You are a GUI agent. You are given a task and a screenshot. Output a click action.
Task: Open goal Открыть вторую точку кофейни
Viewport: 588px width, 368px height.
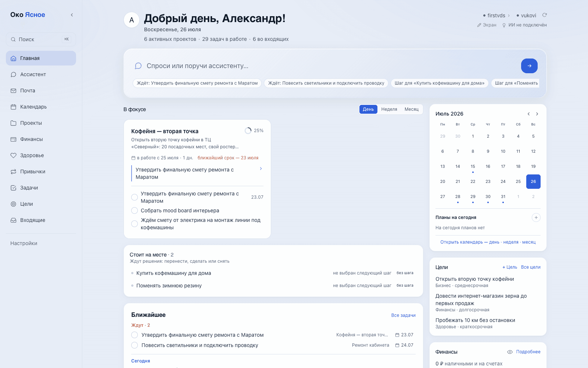(x=475, y=279)
